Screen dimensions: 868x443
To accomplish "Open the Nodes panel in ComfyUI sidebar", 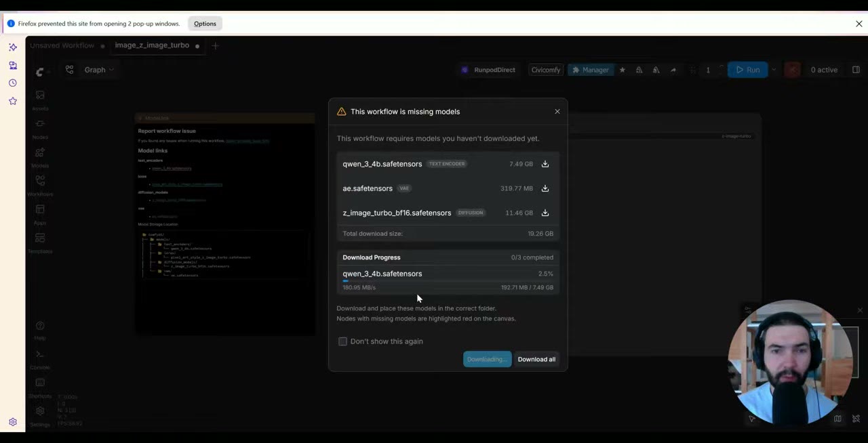I will 40,128.
